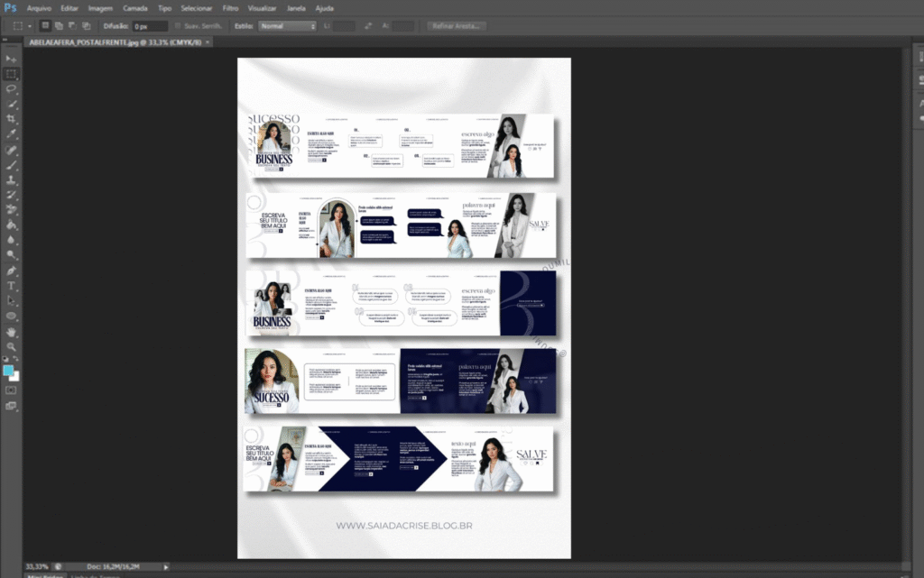Viewport: 924px width, 578px height.
Task: Select the Hand tool
Action: click(12, 331)
